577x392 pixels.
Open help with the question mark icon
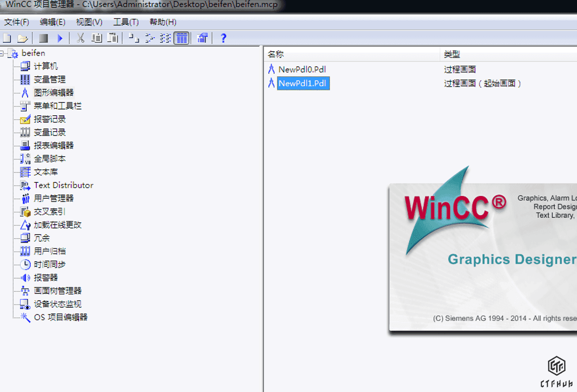[x=223, y=39]
